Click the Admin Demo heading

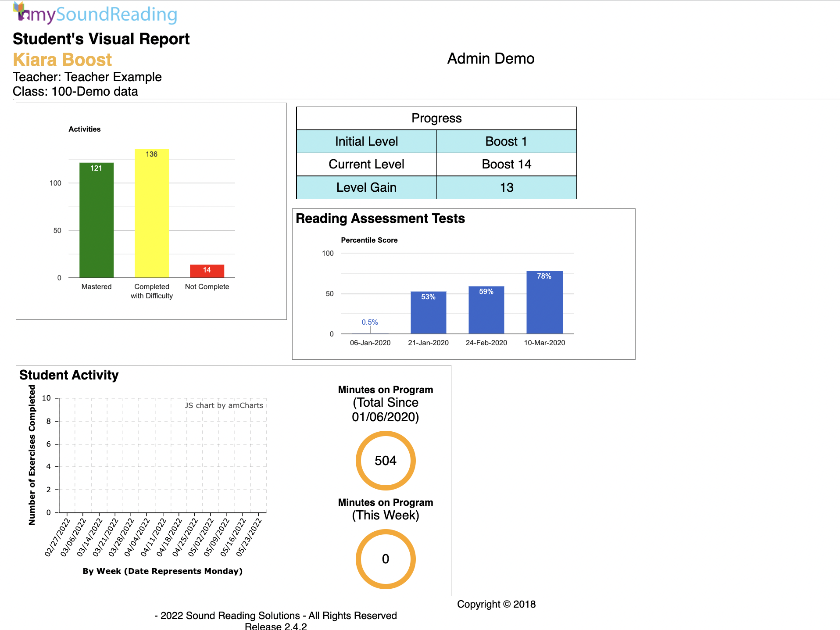[x=491, y=58]
